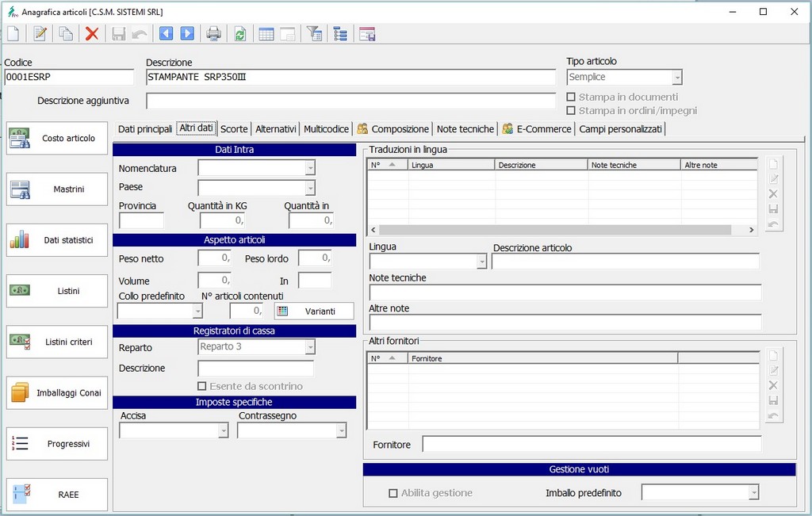The image size is (812, 516).
Task: Go to previous article with left arrow
Action: click(x=167, y=34)
